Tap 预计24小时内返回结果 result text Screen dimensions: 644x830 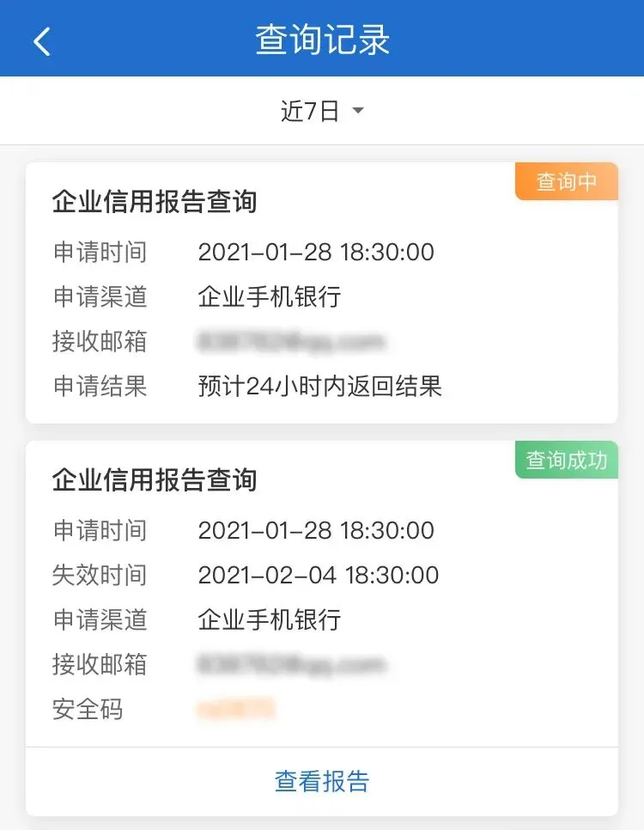(x=319, y=386)
